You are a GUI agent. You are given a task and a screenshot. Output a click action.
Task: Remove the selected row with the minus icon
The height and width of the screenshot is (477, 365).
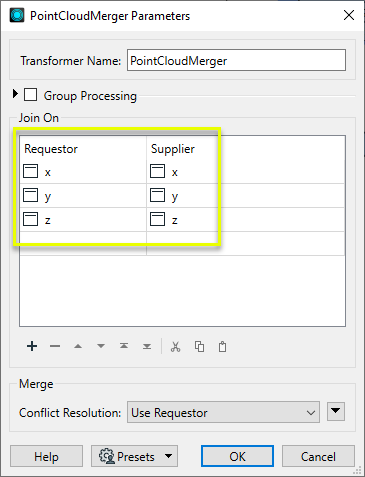tap(55, 346)
